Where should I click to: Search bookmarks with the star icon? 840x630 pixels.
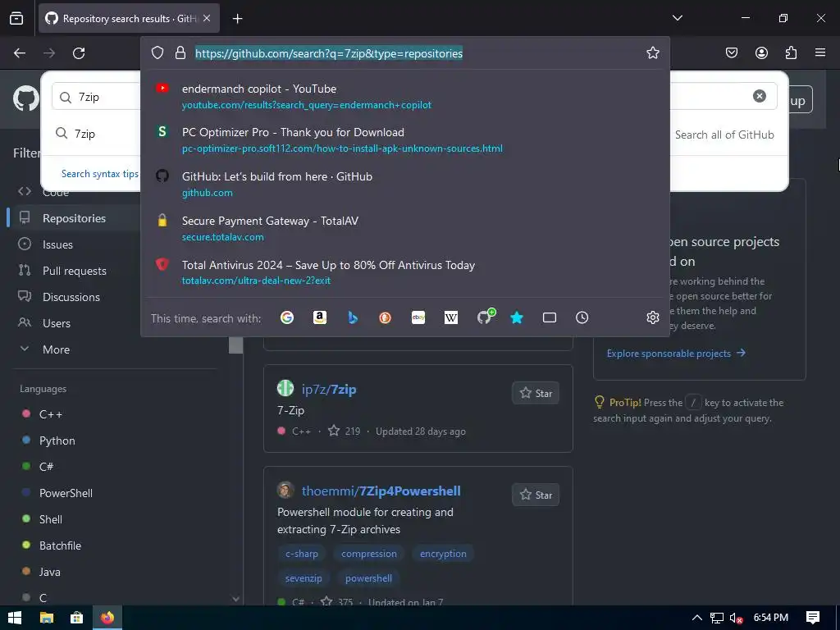[x=517, y=317]
